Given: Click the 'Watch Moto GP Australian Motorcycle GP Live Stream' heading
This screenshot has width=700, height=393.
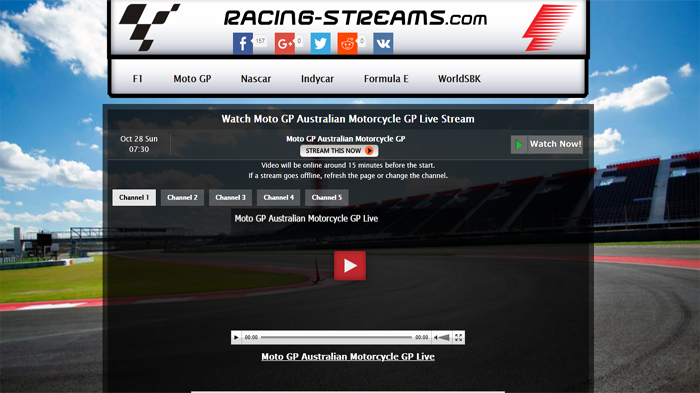Looking at the screenshot, I should click(348, 119).
